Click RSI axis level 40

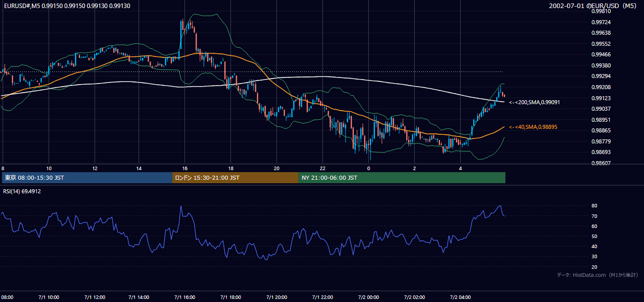click(x=594, y=246)
